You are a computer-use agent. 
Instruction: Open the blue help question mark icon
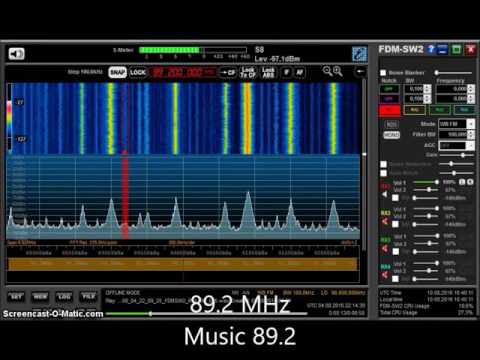tap(431, 49)
